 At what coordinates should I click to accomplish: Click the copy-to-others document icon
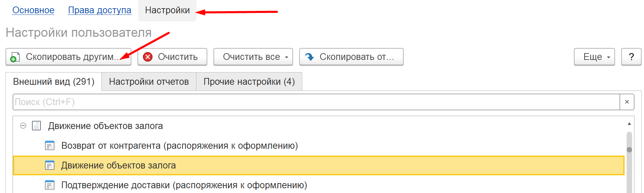pyautogui.click(x=15, y=57)
